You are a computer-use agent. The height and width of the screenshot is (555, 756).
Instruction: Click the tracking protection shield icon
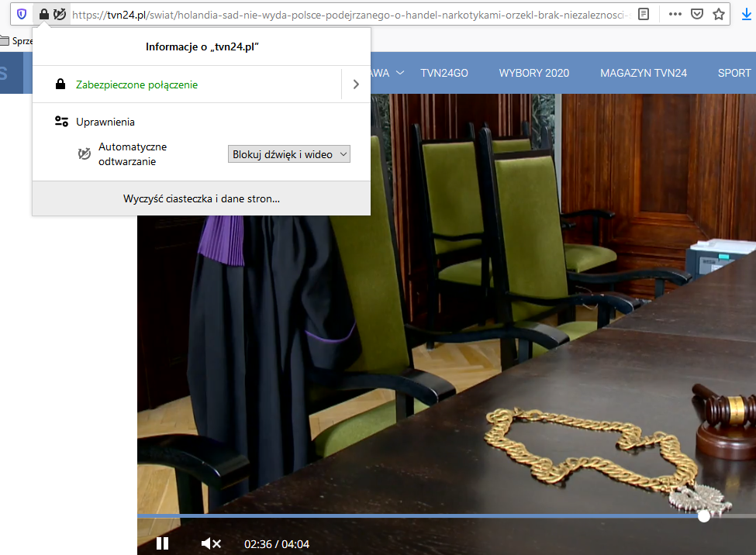[x=22, y=14]
